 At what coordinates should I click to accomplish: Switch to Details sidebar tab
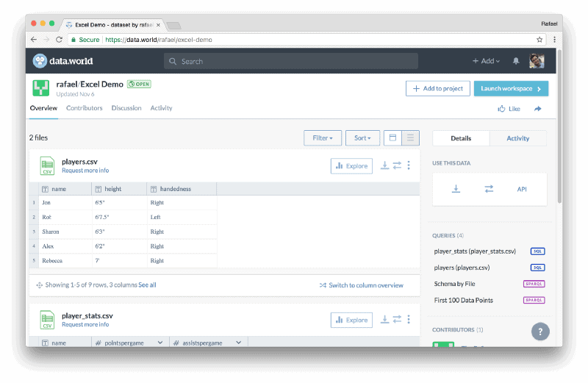coord(461,138)
